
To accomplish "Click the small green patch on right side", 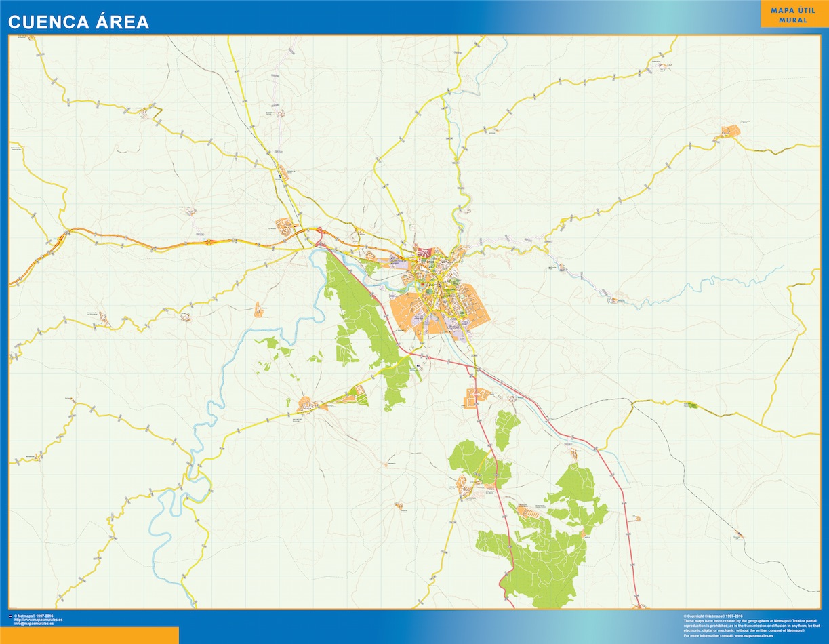I will click(693, 405).
